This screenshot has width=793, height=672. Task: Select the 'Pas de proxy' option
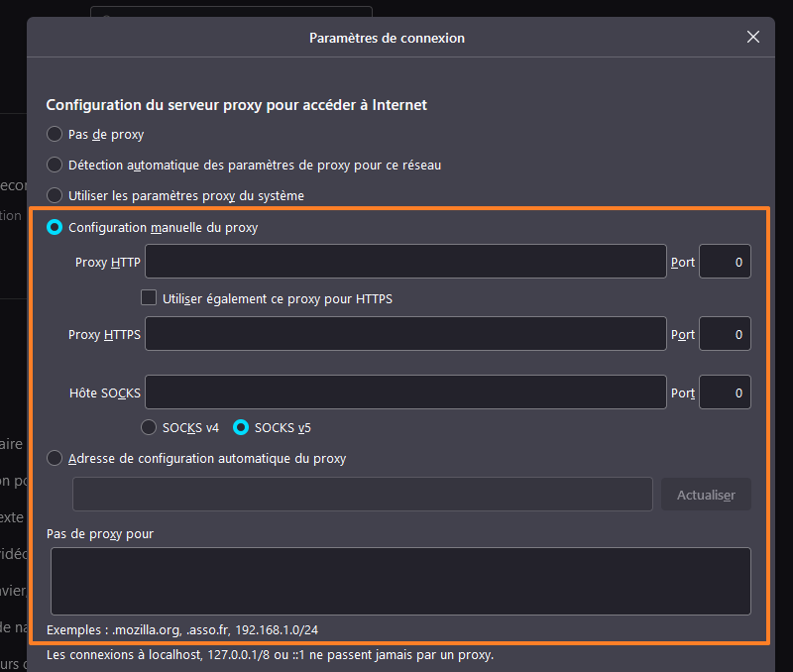55,134
